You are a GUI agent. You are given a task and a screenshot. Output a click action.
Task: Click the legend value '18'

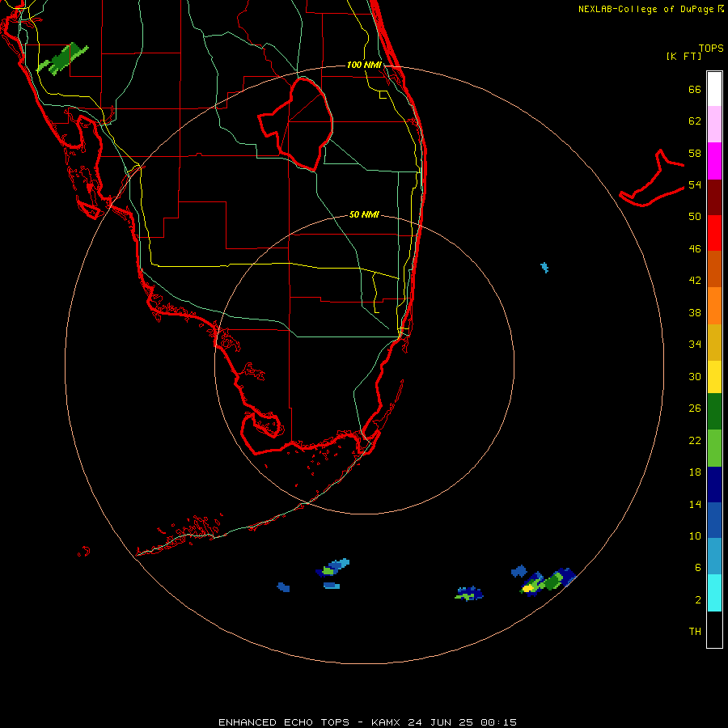tap(695, 472)
